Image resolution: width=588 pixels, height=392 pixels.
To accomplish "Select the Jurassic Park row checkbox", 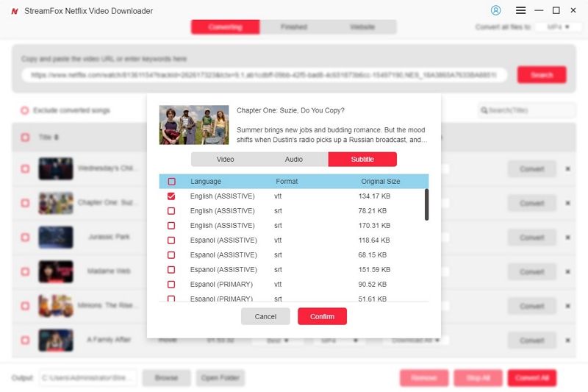I will click(25, 238).
